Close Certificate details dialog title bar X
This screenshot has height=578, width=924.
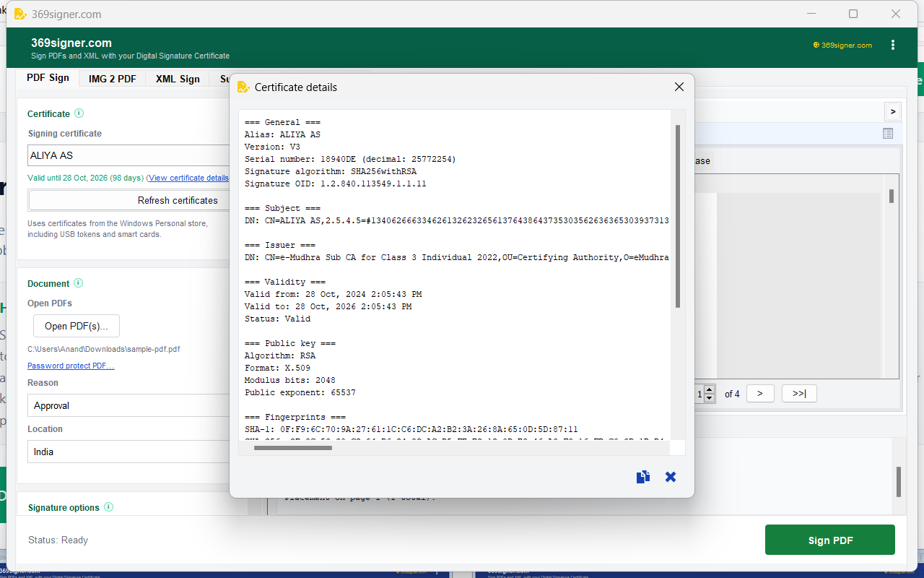(679, 87)
